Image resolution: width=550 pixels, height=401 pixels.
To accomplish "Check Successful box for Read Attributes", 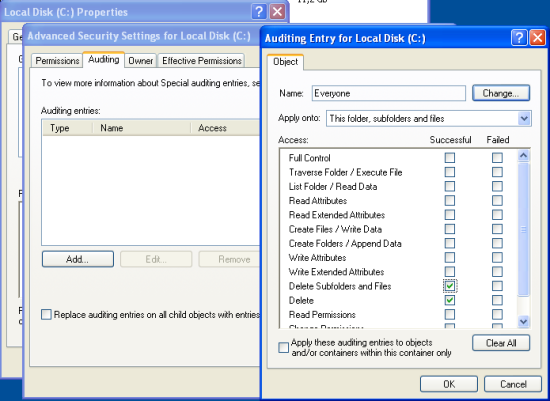I will coord(450,201).
